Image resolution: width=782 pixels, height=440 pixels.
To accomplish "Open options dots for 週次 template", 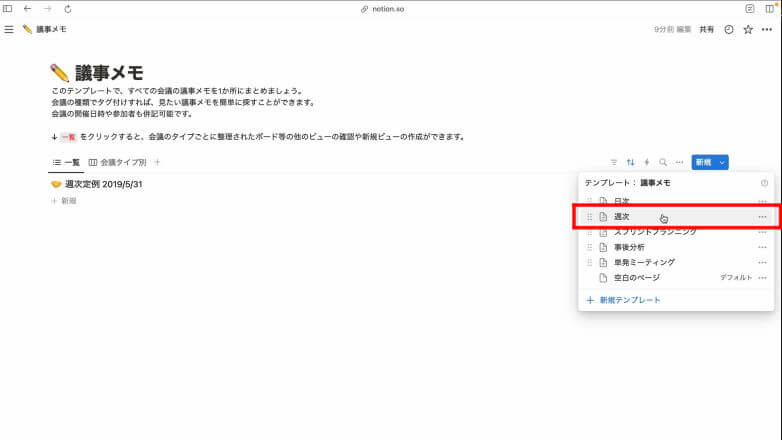I will [762, 217].
